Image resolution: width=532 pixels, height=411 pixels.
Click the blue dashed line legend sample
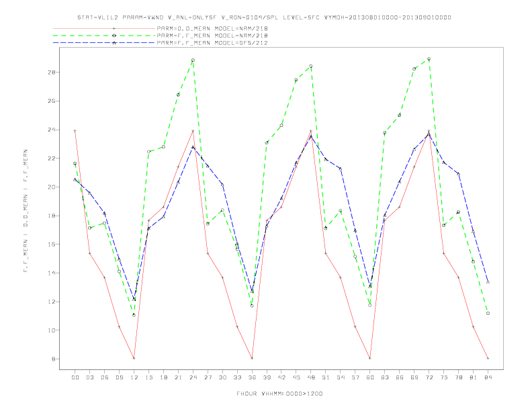(x=104, y=43)
